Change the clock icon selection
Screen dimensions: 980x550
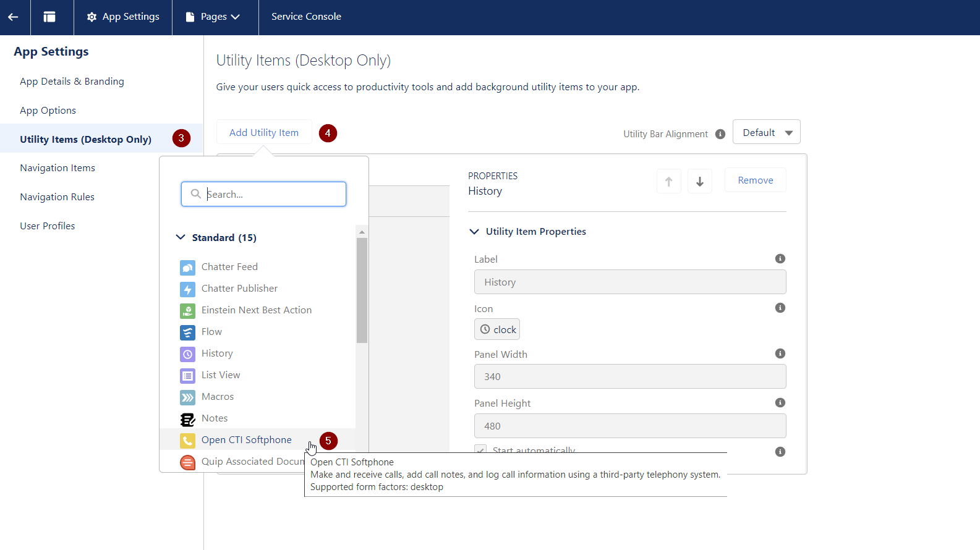(x=497, y=329)
